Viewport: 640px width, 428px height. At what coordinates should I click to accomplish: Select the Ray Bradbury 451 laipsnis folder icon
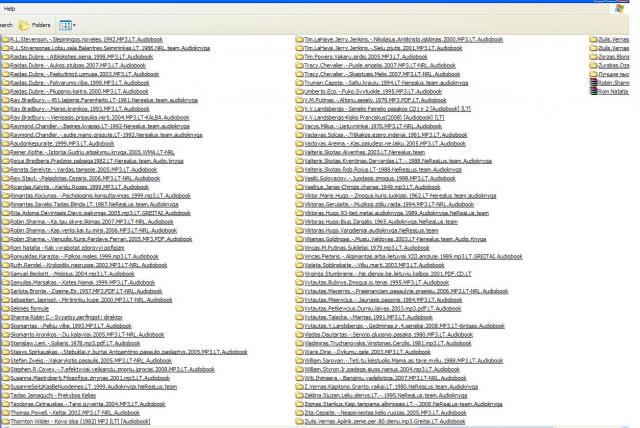click(x=5, y=99)
